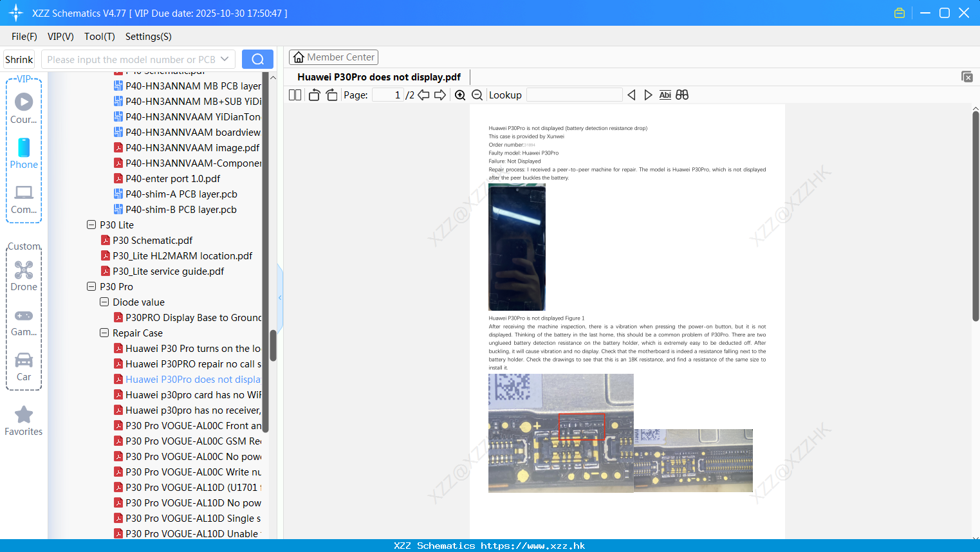Viewport: 980px width, 552px height.
Task: Collapse the Diode value folder
Action: coord(104,302)
